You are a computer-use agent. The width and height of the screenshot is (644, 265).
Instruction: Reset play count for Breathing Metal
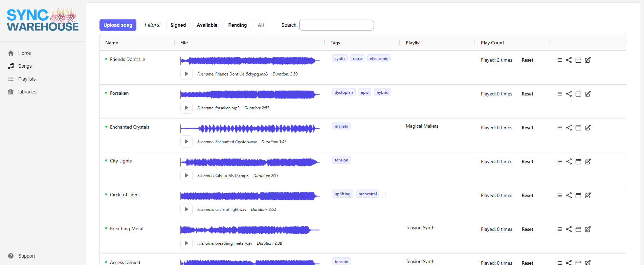coord(527,229)
